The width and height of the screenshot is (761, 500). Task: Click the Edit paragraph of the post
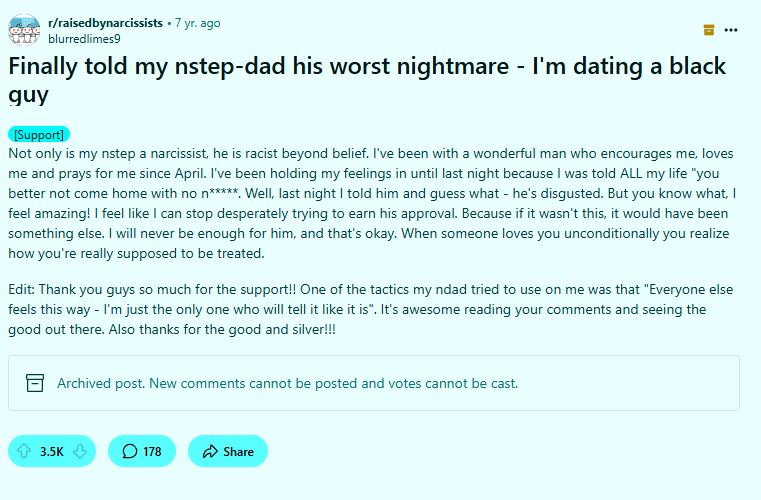(371, 309)
